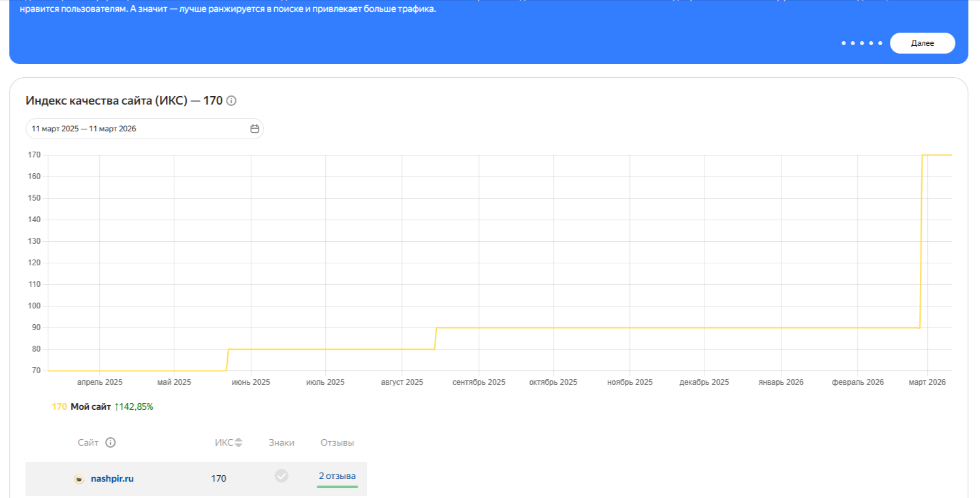
Task: Click Знаки column header
Action: pos(281,442)
